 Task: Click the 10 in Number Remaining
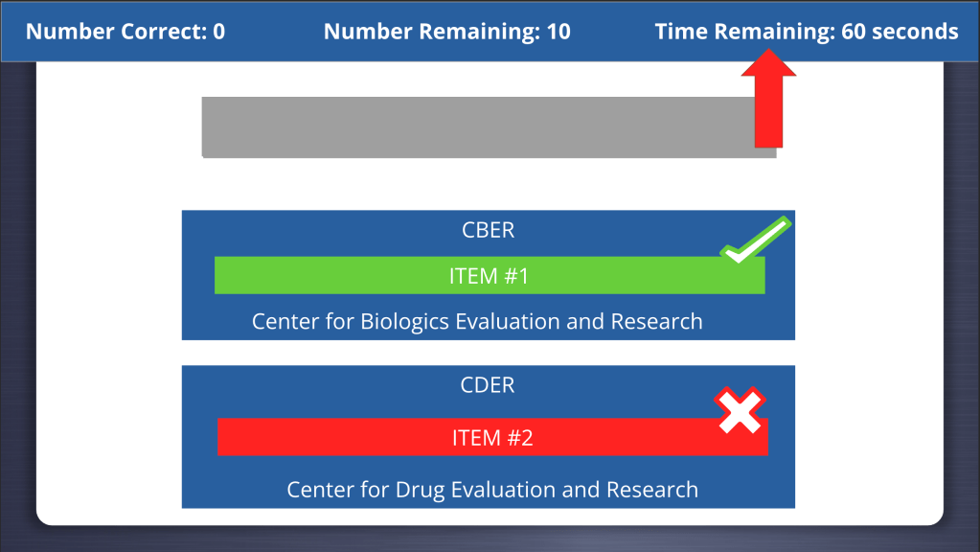tap(558, 32)
